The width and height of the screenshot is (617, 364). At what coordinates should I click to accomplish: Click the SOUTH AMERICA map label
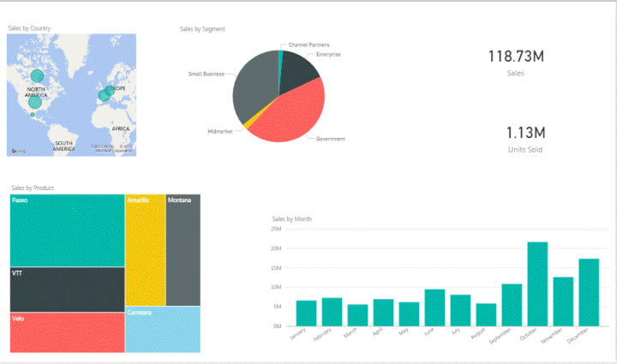pyautogui.click(x=63, y=146)
